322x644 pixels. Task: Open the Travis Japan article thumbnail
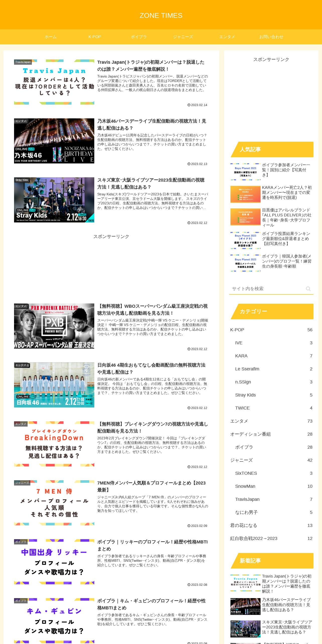tap(54, 82)
